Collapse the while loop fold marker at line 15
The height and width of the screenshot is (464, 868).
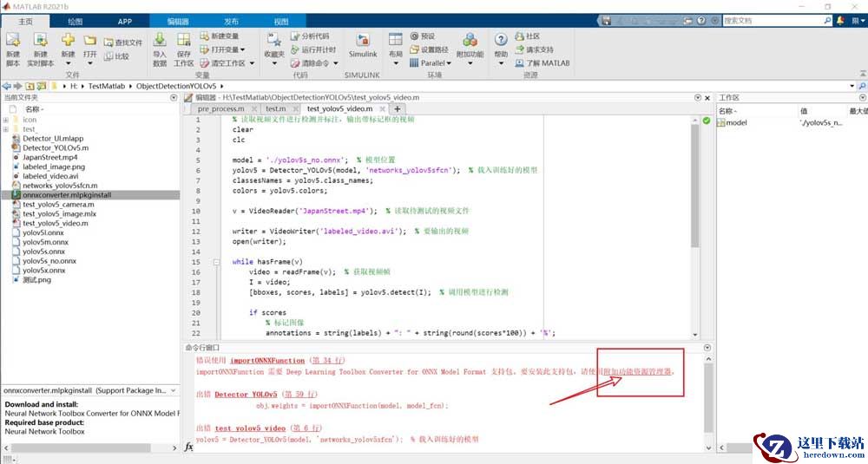point(217,262)
